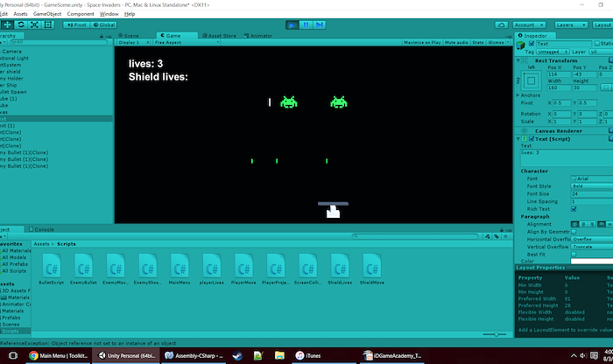Image resolution: width=613 pixels, height=364 pixels.
Task: Toggle the Text (Script) enabled checkbox
Action: (532, 138)
